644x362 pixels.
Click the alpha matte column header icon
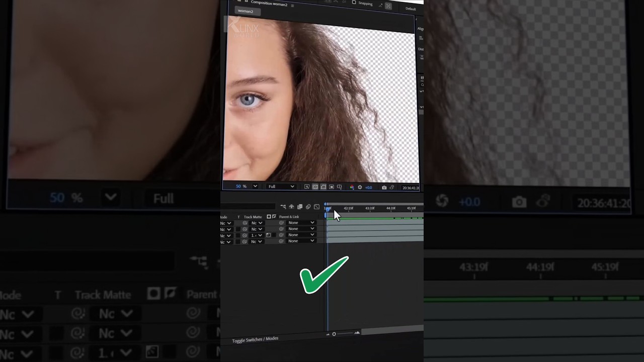[x=269, y=217]
